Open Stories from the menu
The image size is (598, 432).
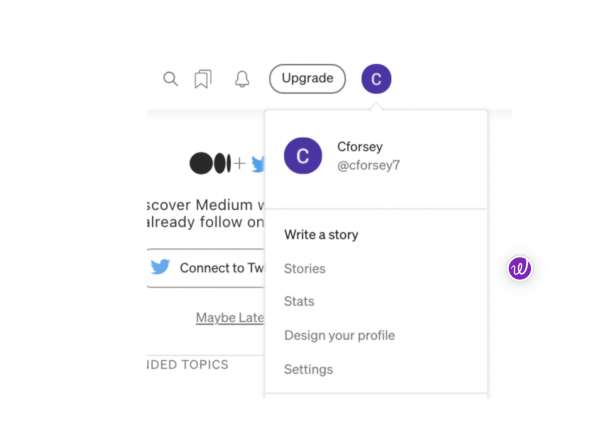(305, 268)
